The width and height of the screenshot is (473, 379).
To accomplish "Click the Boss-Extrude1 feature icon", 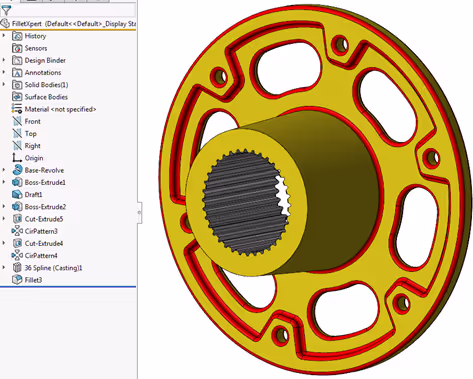I will point(17,182).
